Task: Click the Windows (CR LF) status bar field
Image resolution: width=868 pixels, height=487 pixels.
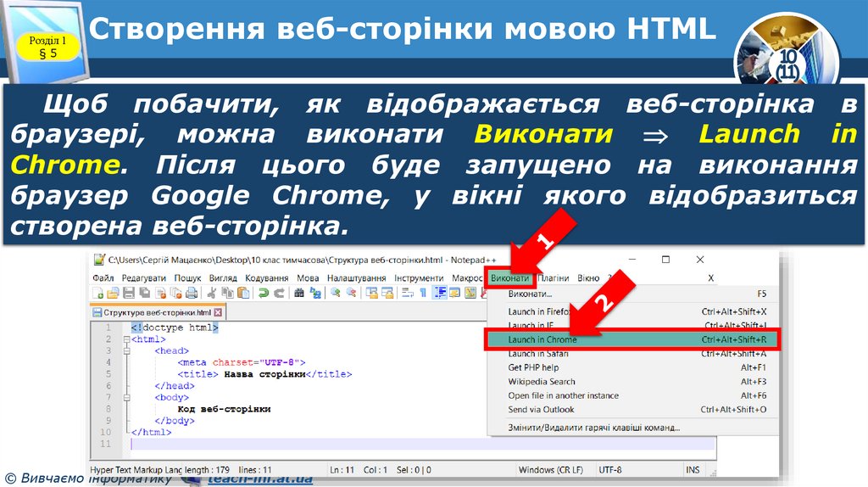Action: 551,470
